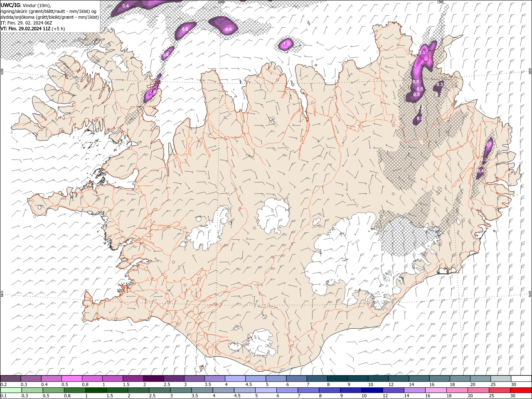Click the deep blue 10 swatch in lower legend

pos(371,390)
